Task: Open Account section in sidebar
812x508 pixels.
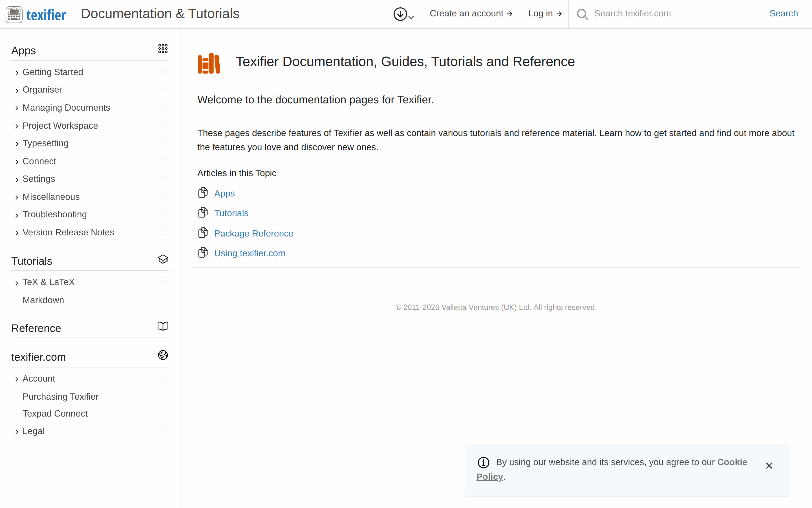Action: pyautogui.click(x=39, y=379)
